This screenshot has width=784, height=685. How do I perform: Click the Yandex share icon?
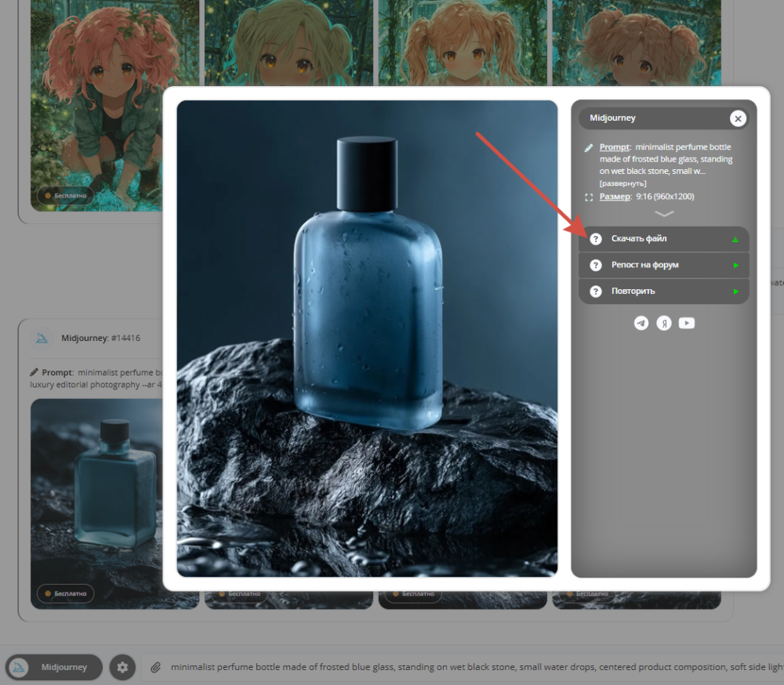(x=663, y=324)
